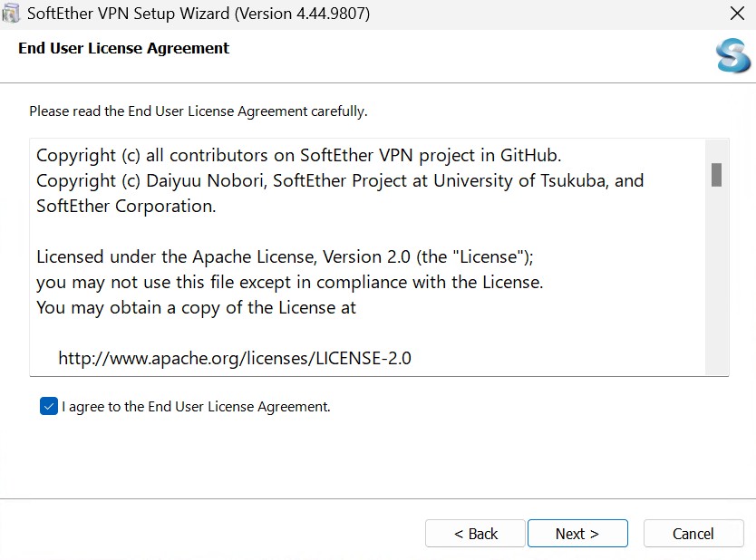Uncheck the license agreement checkbox
The height and width of the screenshot is (560, 756).
click(49, 407)
